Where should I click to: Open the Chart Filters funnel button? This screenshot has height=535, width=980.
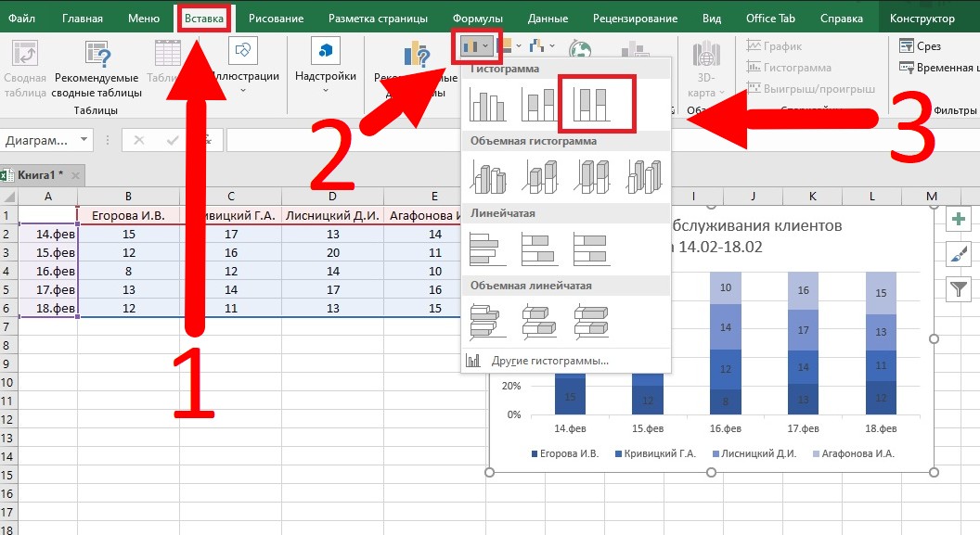[958, 289]
